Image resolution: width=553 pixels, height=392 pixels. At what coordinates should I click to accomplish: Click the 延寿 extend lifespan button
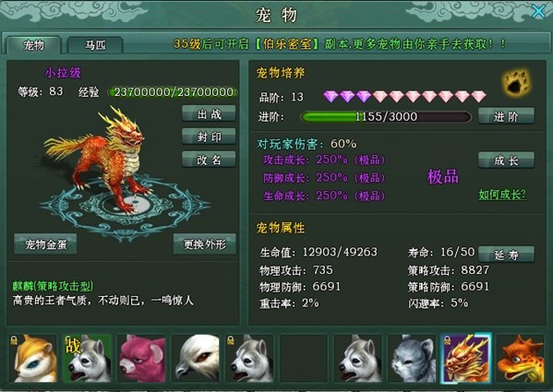tap(506, 255)
